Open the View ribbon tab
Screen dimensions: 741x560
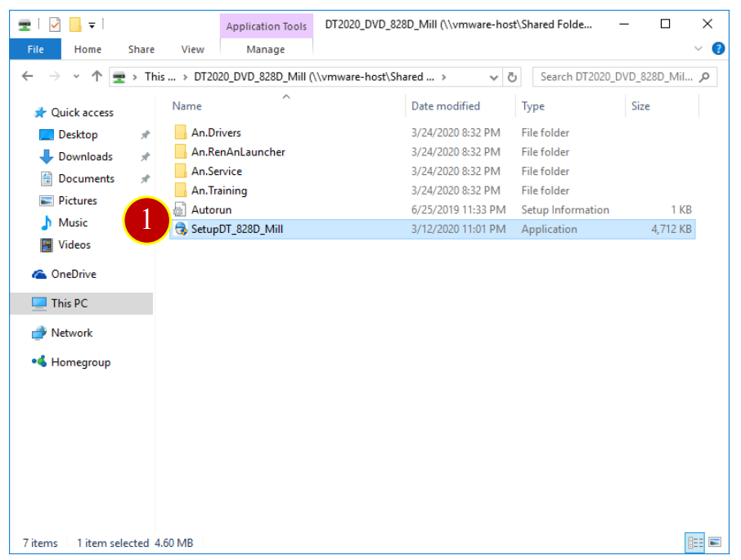tap(193, 49)
